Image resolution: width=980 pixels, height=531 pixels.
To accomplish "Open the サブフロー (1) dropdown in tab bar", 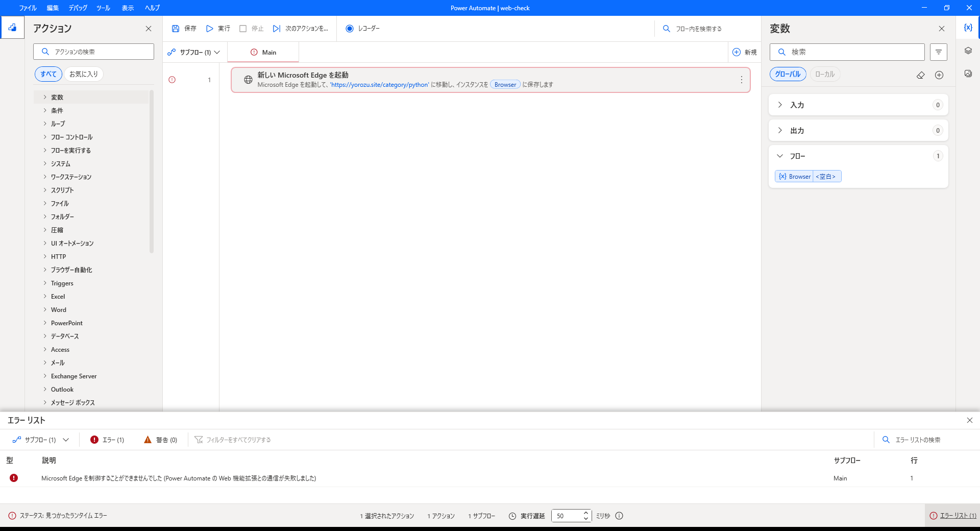I will 193,52.
